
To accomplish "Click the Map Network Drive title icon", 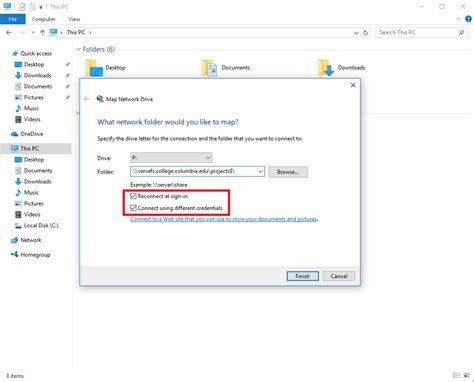I will click(x=100, y=99).
